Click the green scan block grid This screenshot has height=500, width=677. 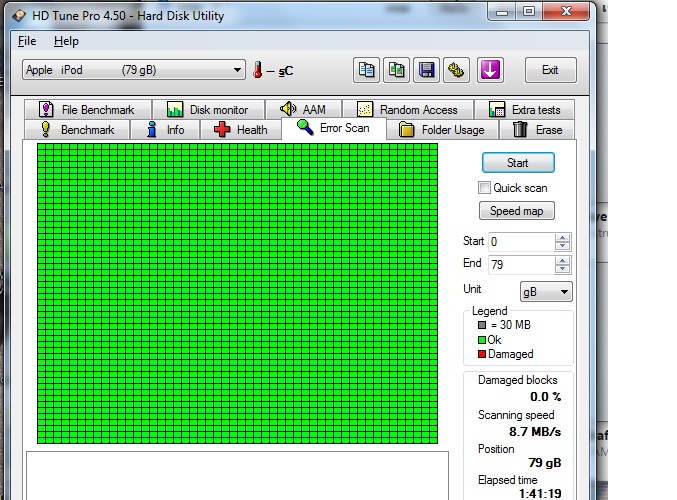click(x=237, y=294)
